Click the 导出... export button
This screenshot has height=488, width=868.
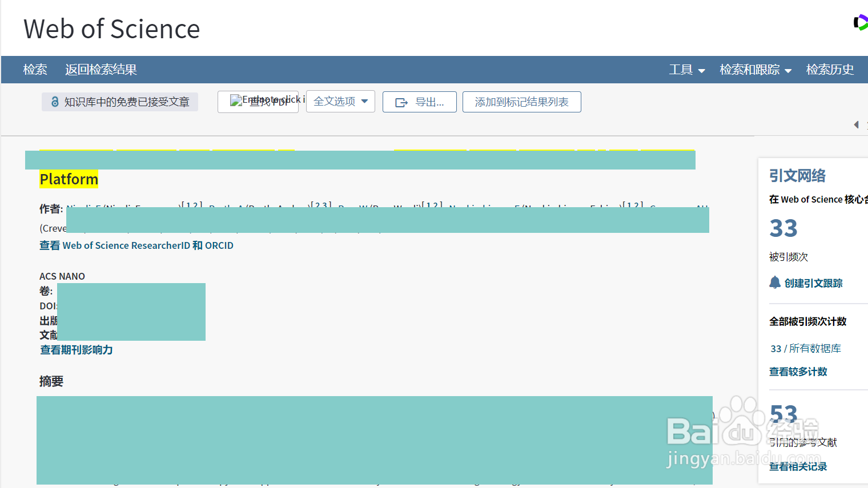click(x=420, y=102)
